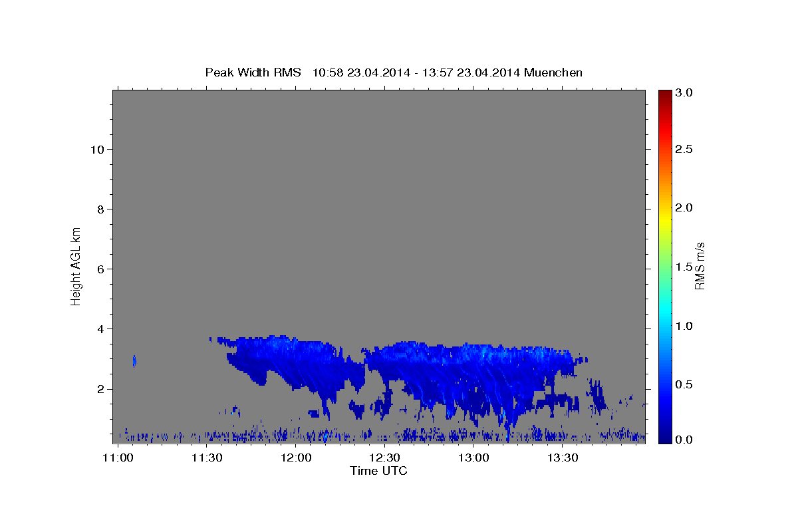Click the colorbar value '0.0'

[x=684, y=440]
